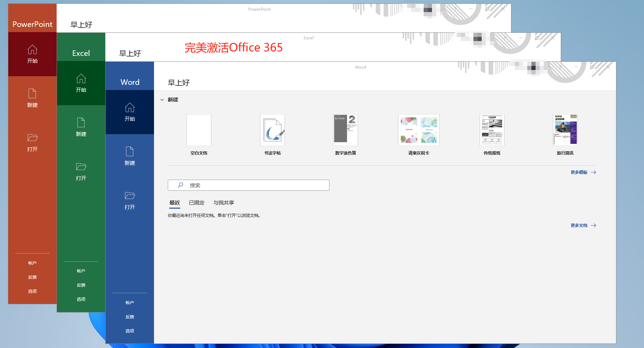Click Open (打开) folder icon in Excel sidebar
This screenshot has width=644, height=348.
pyautogui.click(x=81, y=167)
